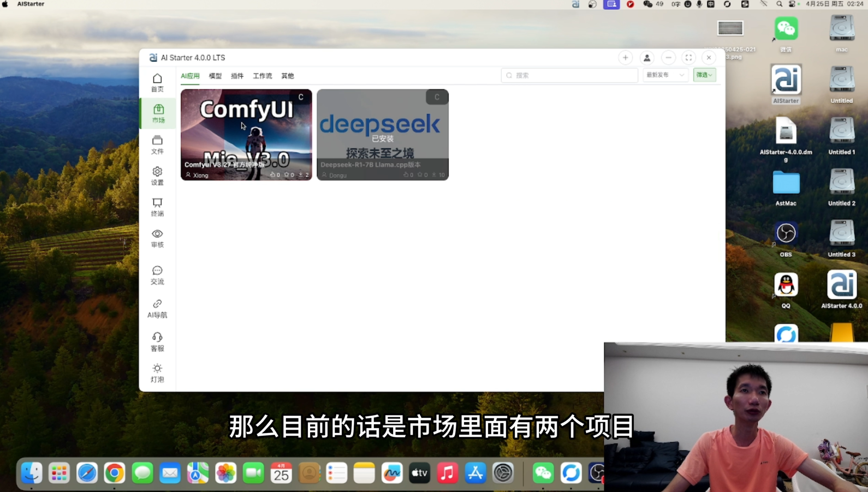This screenshot has width=868, height=492.
Task: Select the AIStarter-4.0.0.dmg desktop file
Action: click(x=786, y=140)
